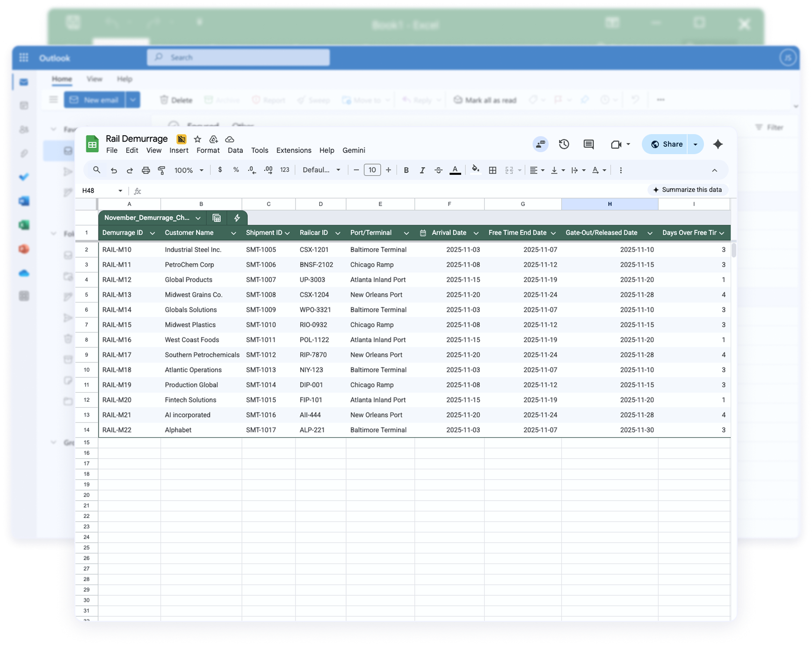Open the November_Demurrage sheet tab menu

(198, 218)
